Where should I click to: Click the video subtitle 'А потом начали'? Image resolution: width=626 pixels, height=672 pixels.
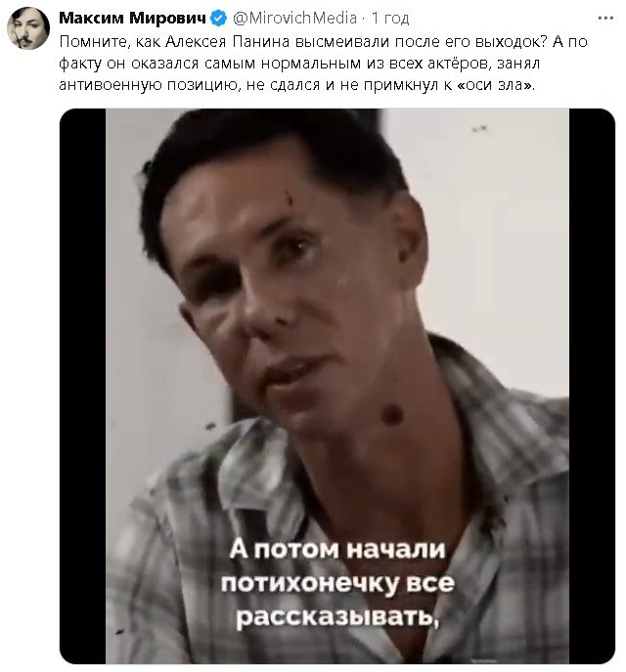click(x=337, y=549)
